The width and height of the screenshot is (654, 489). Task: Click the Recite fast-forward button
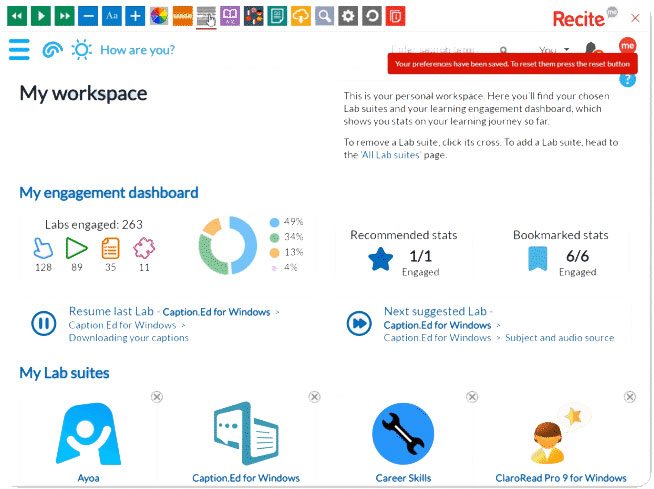click(x=65, y=16)
